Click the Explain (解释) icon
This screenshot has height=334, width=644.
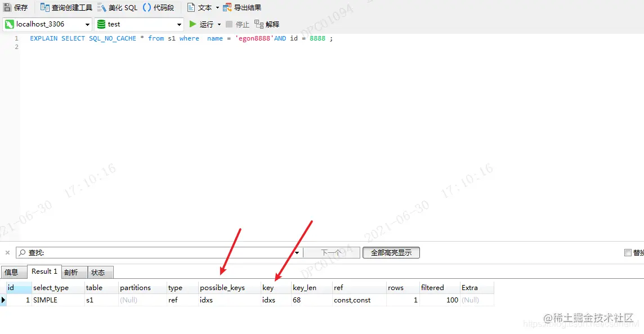coord(259,24)
